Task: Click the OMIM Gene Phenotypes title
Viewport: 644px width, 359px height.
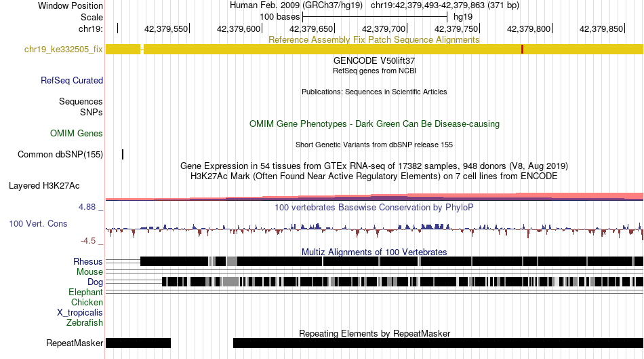Action: [x=374, y=124]
